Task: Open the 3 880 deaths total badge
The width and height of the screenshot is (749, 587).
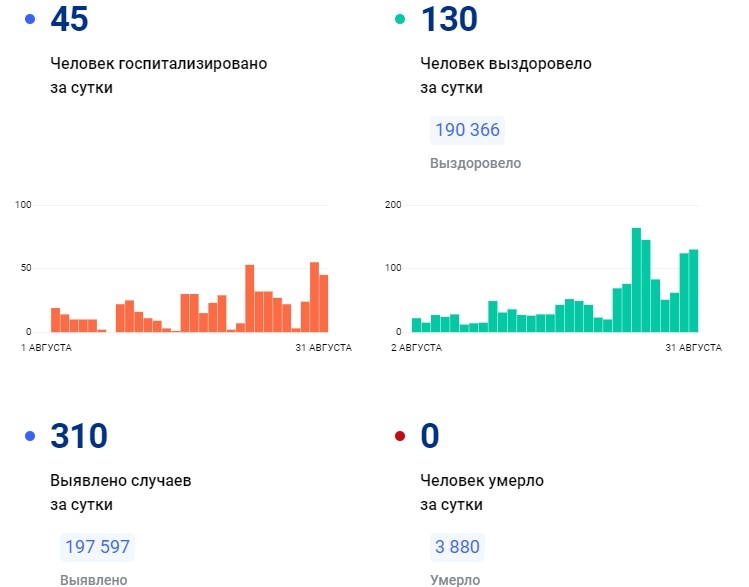Action: point(455,547)
